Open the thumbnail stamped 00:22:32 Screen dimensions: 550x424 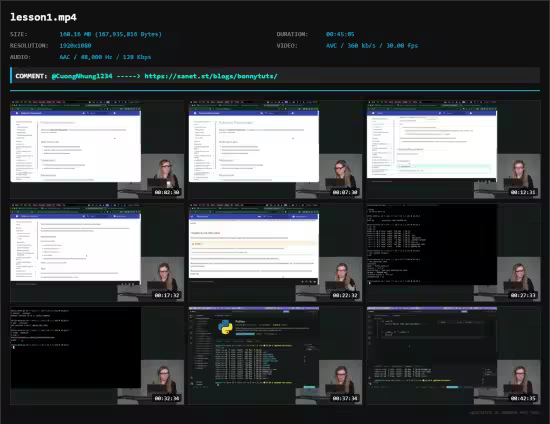pyautogui.click(x=275, y=253)
